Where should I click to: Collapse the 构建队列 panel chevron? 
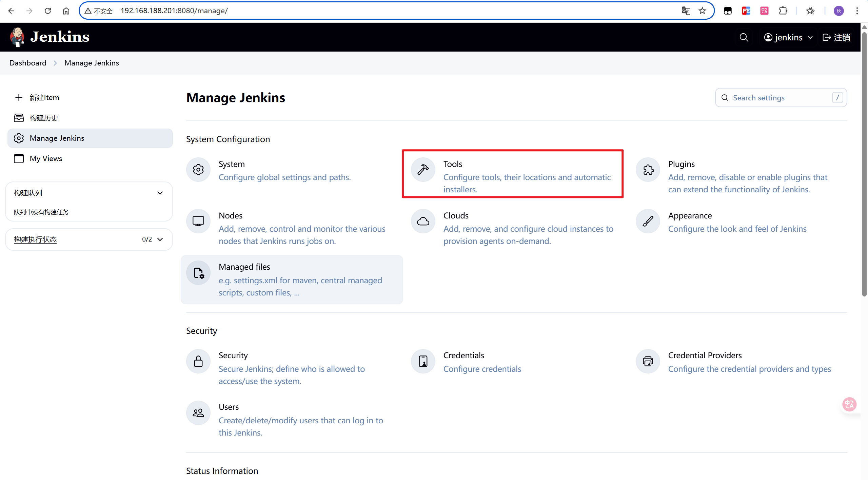tap(160, 193)
